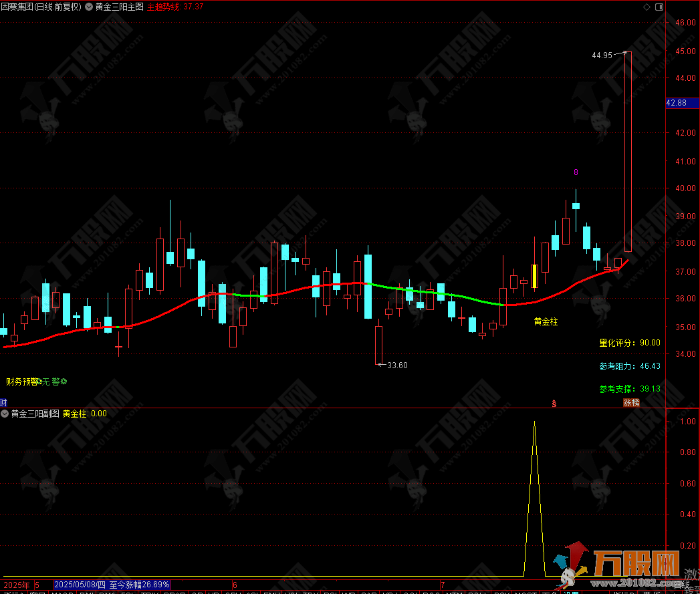Click the 参考阻力: 46.43 text
The width and height of the screenshot is (700, 594).
(629, 366)
